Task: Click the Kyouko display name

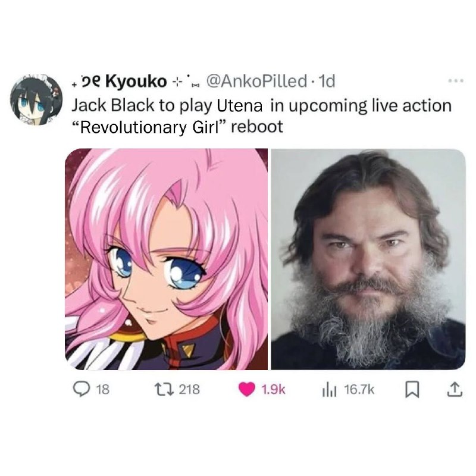Action: [136, 82]
